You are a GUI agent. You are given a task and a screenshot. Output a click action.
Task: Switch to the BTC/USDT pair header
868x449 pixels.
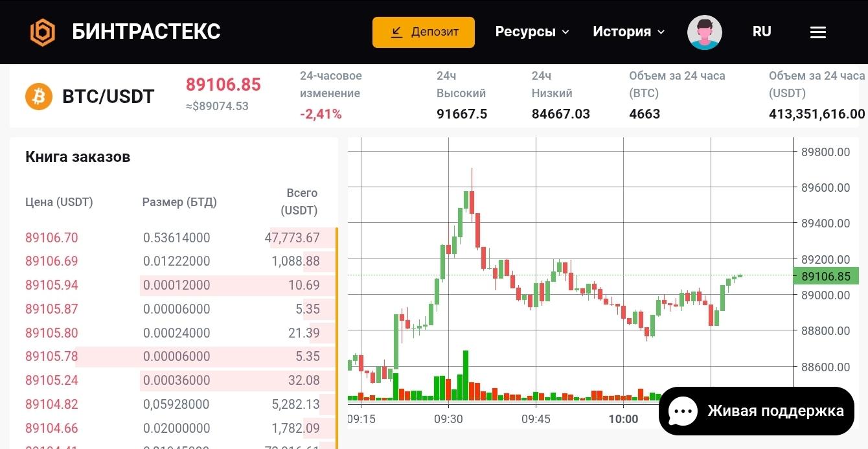[109, 96]
